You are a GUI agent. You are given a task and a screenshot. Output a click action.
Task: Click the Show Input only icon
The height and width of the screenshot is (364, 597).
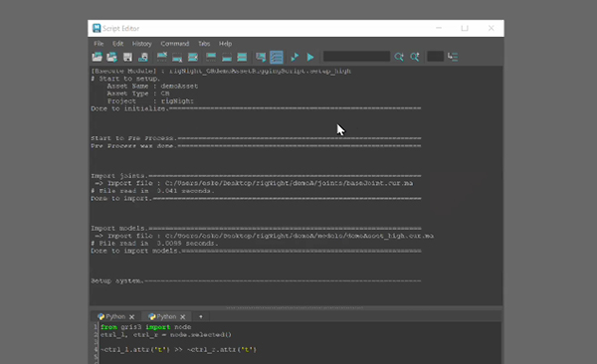(x=227, y=57)
